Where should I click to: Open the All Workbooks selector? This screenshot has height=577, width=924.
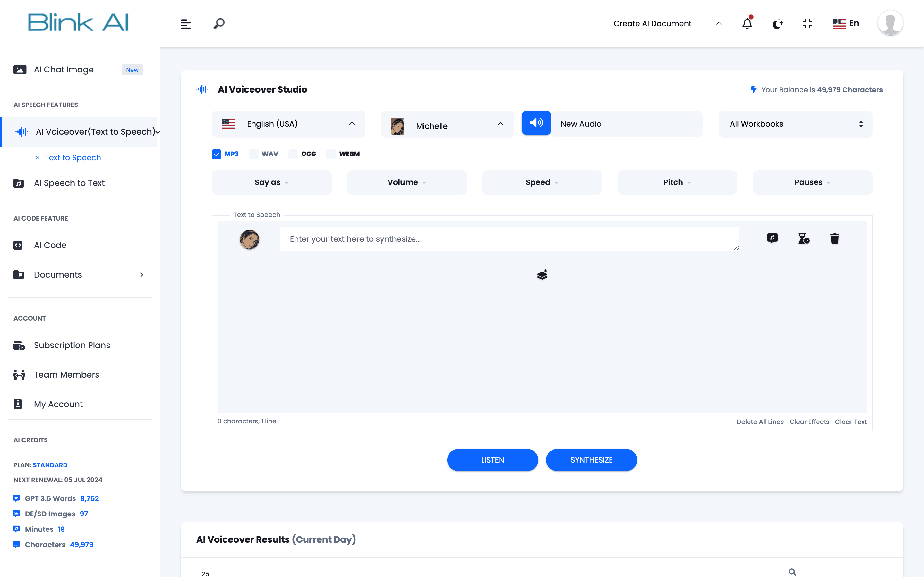[x=795, y=124]
